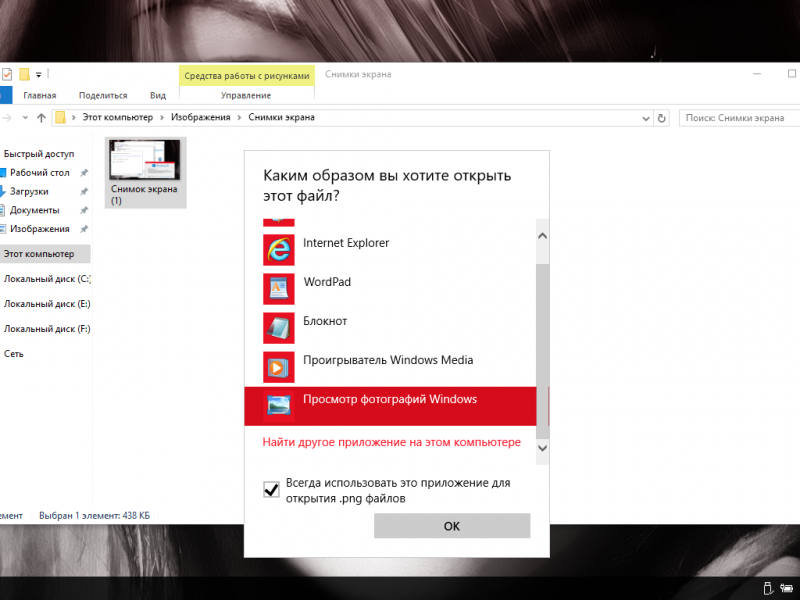Image resolution: width=800 pixels, height=600 pixels.
Task: Open recent locations dropdown arrow
Action: tap(25, 118)
